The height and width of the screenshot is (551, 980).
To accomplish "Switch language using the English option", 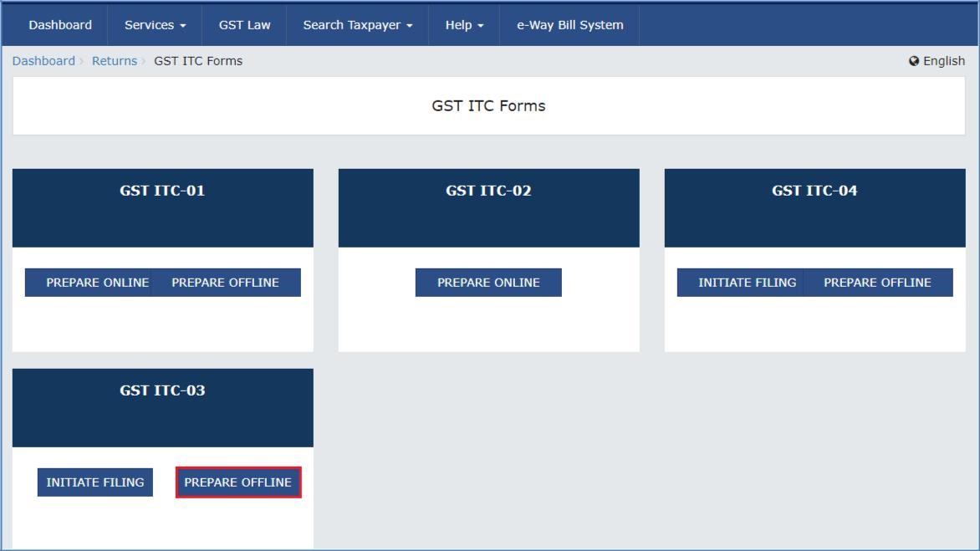I will [943, 60].
